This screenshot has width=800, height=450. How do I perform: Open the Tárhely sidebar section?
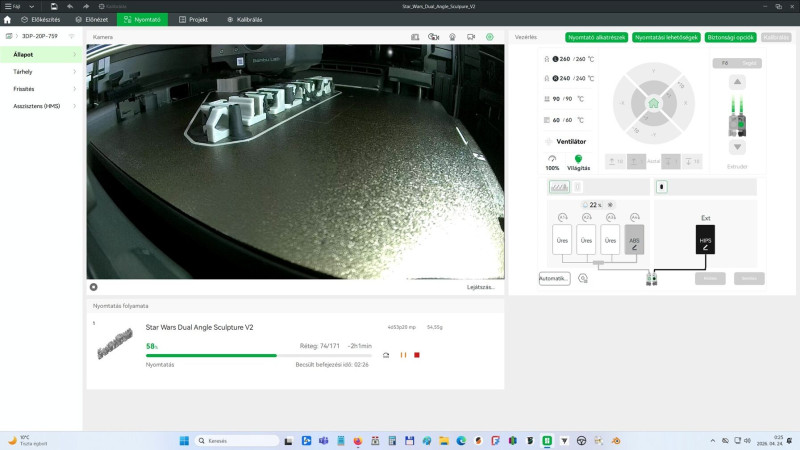(x=41, y=71)
